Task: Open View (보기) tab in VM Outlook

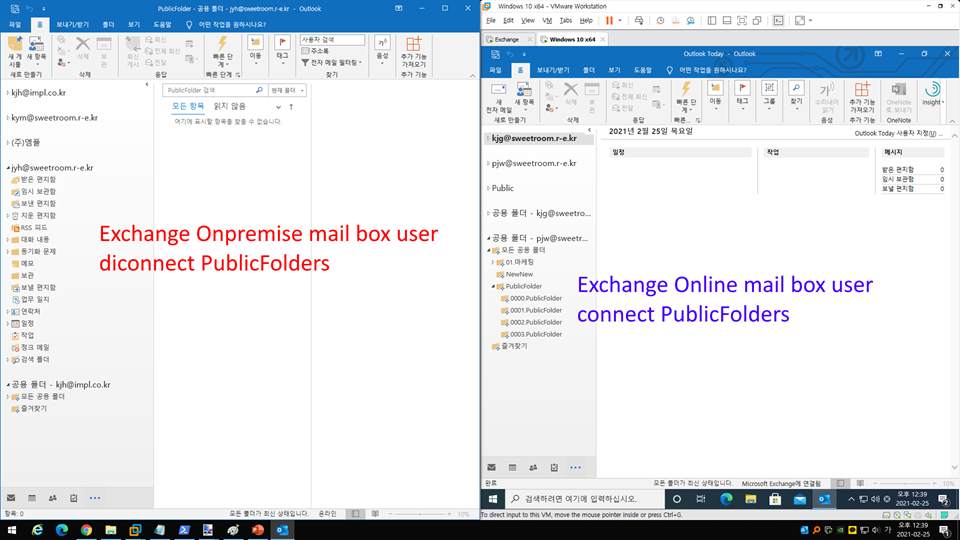Action: click(614, 70)
